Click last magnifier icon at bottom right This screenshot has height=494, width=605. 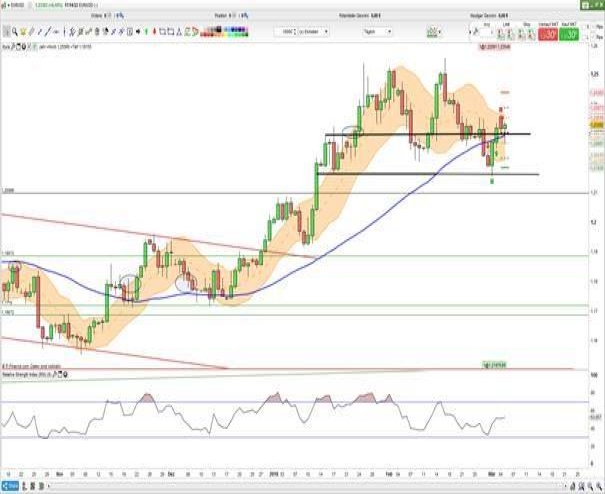[x=598, y=486]
